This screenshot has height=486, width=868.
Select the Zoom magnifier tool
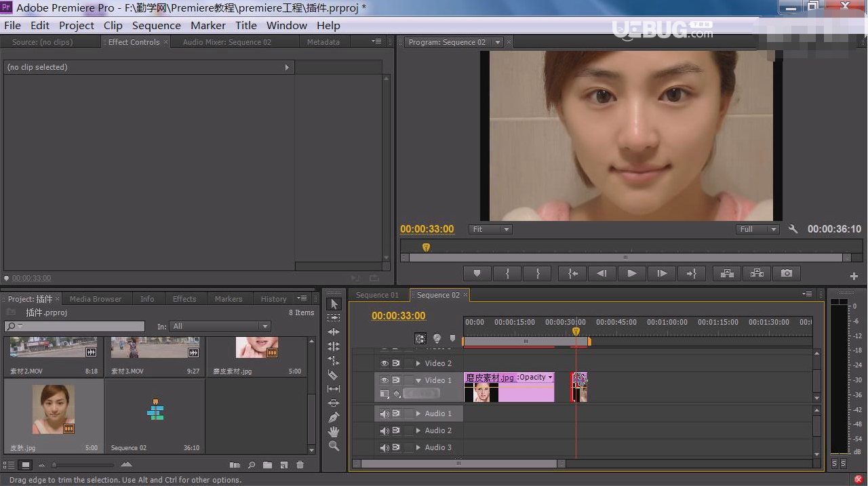coord(334,446)
